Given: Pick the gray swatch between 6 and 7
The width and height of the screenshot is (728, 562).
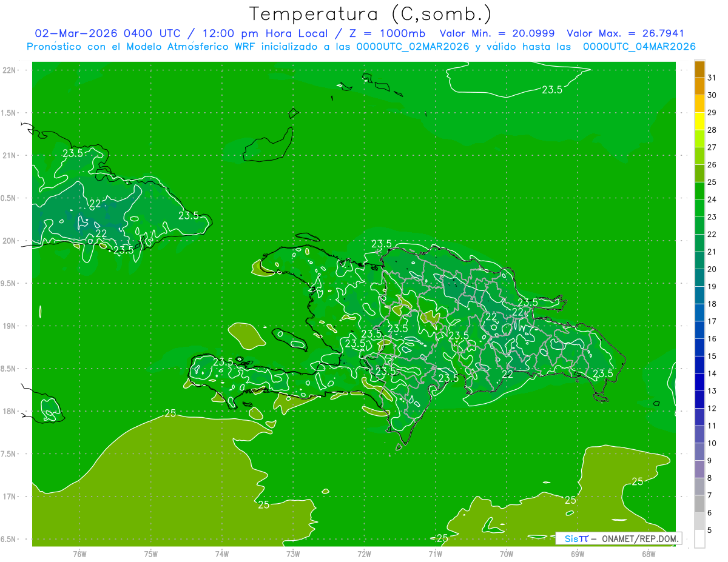Looking at the screenshot, I should coord(699,504).
